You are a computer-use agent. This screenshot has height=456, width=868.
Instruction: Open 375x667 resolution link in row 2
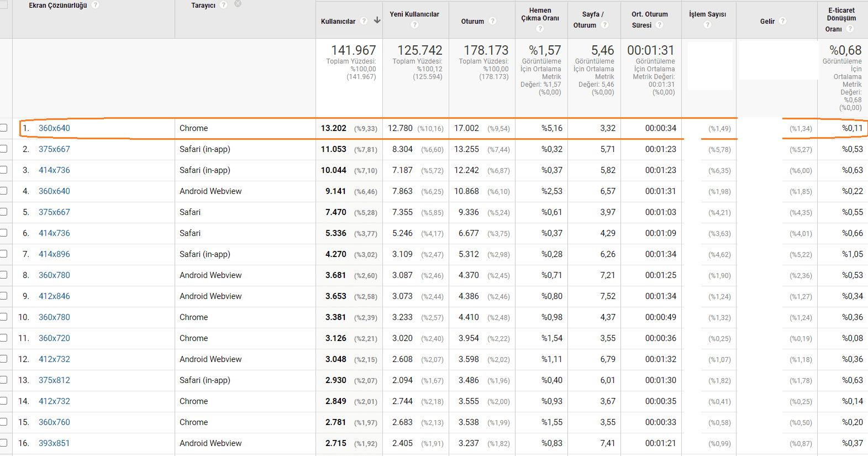(x=54, y=149)
